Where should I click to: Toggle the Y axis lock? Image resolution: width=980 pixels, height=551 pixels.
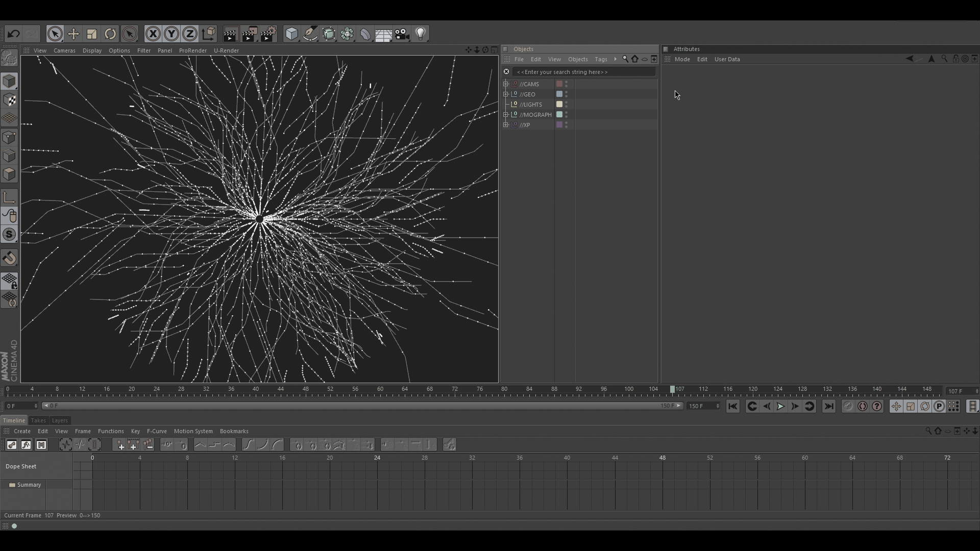(171, 34)
